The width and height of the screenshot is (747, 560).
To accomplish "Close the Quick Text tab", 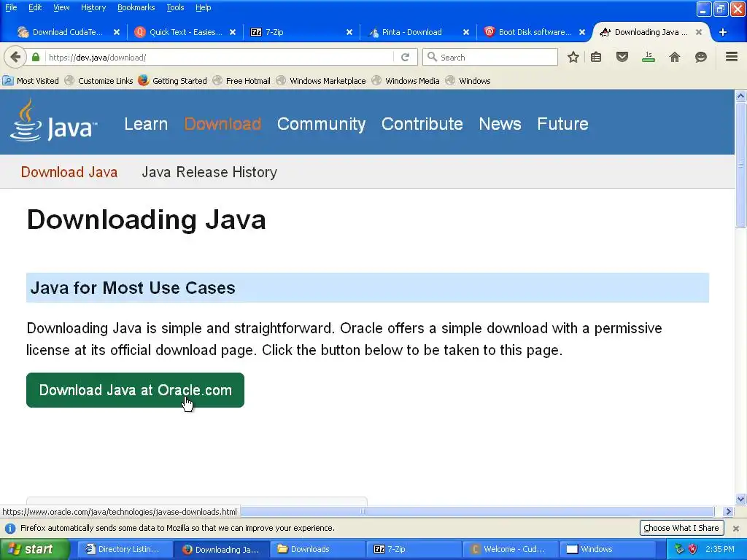I will 233,32.
